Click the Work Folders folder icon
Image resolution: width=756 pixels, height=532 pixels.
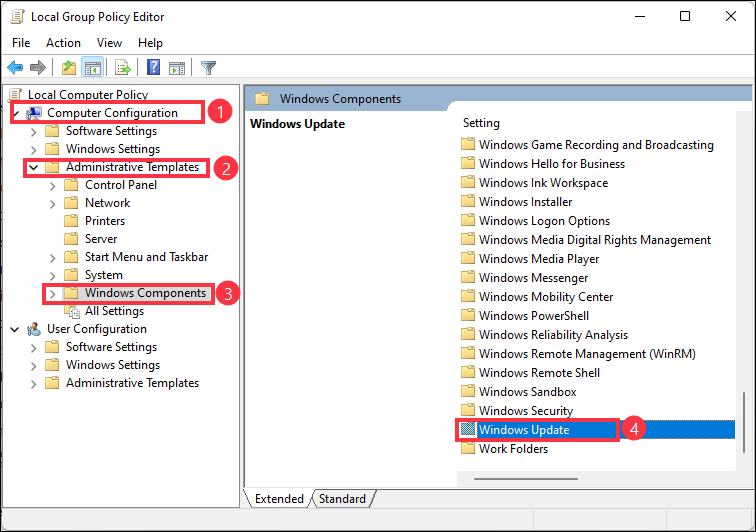(468, 449)
